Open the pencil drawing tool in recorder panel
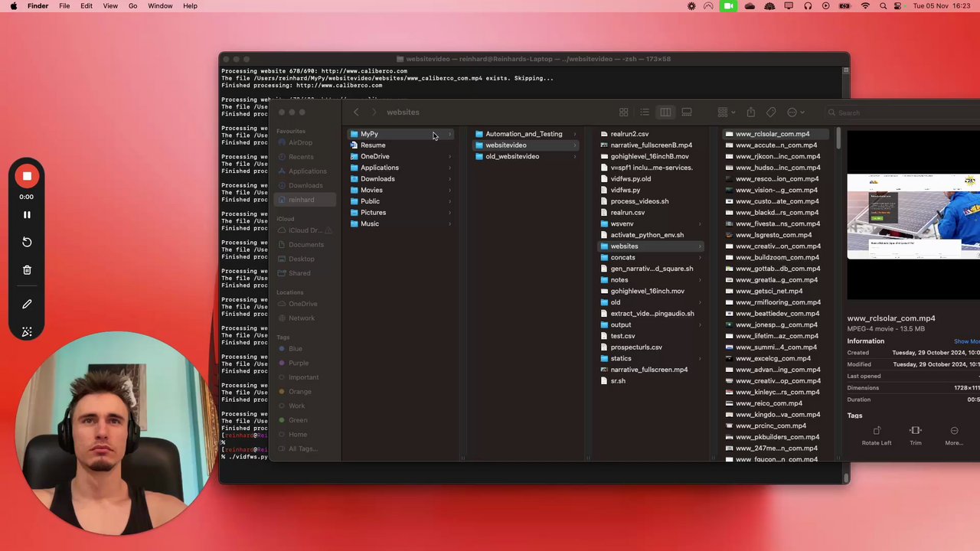The image size is (980, 551). pos(27,304)
